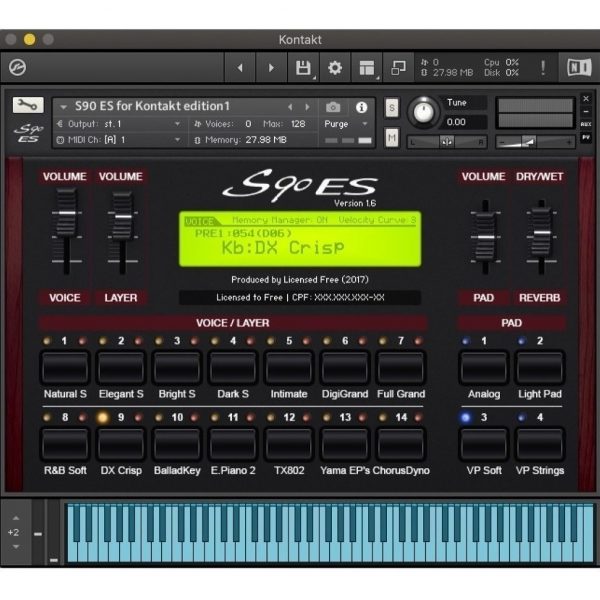The image size is (600, 600).
Task: Select previous preset arrow in instrument header
Action: click(x=290, y=107)
